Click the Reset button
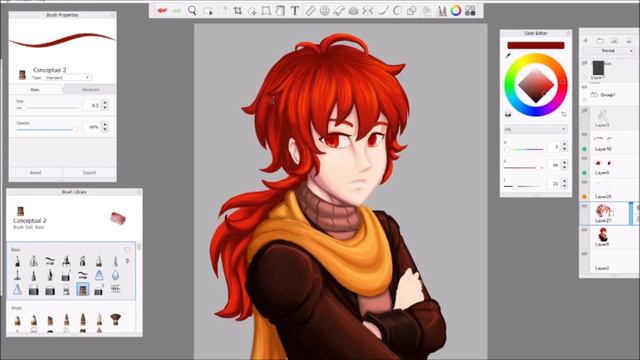 (36, 173)
